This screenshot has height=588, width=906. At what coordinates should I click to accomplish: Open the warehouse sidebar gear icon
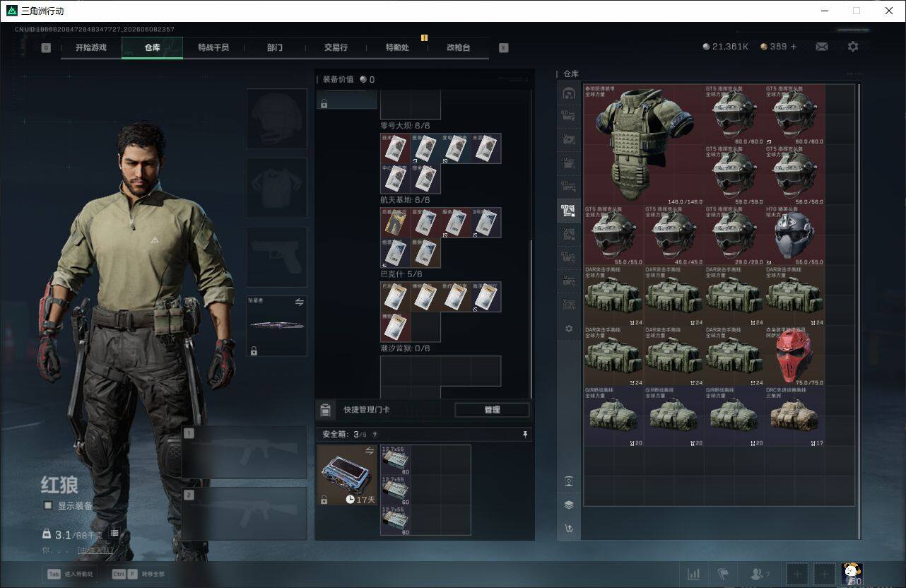568,329
